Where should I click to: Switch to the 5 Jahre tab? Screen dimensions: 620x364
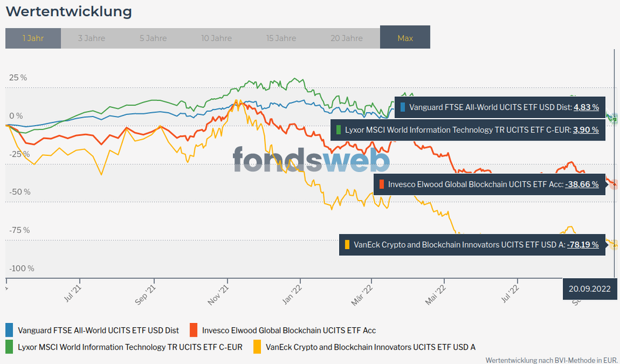coord(153,38)
